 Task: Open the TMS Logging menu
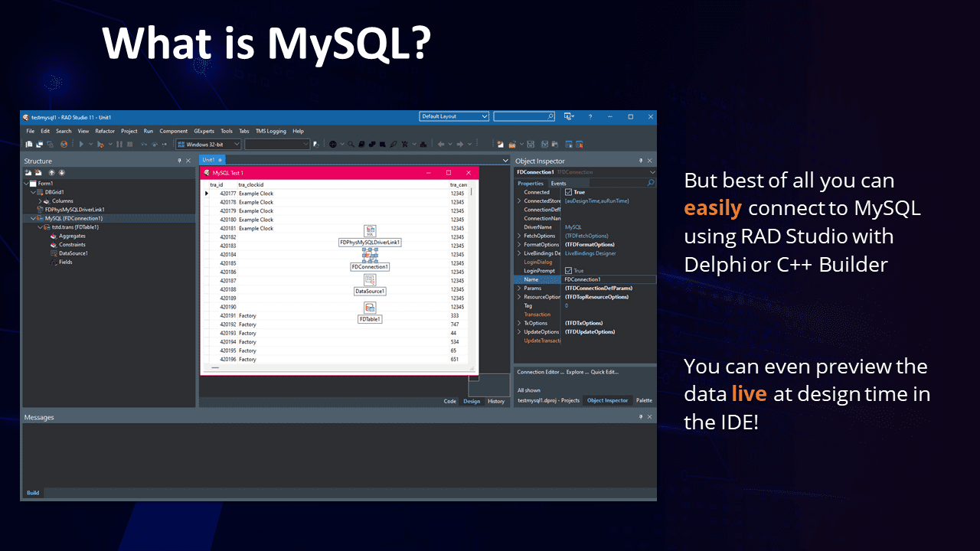270,131
